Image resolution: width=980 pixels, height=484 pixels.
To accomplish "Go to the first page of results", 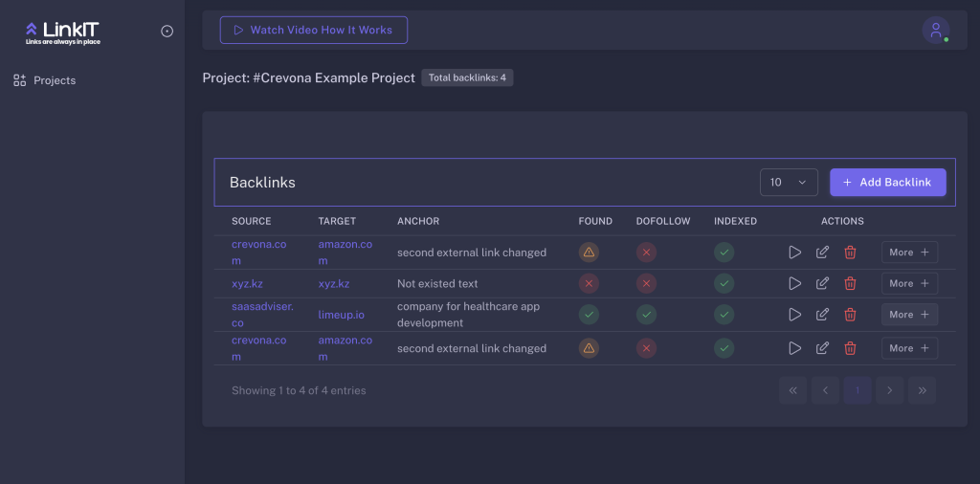I will 793,390.
